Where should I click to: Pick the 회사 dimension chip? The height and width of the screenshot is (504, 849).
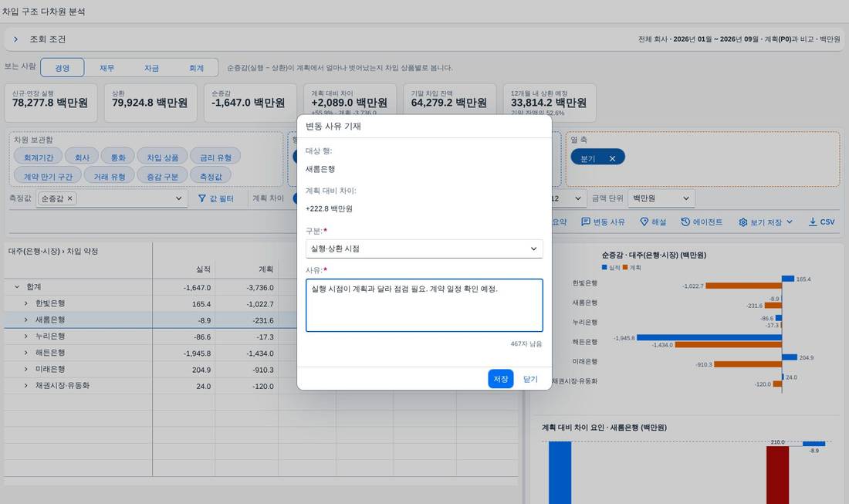[x=82, y=157]
